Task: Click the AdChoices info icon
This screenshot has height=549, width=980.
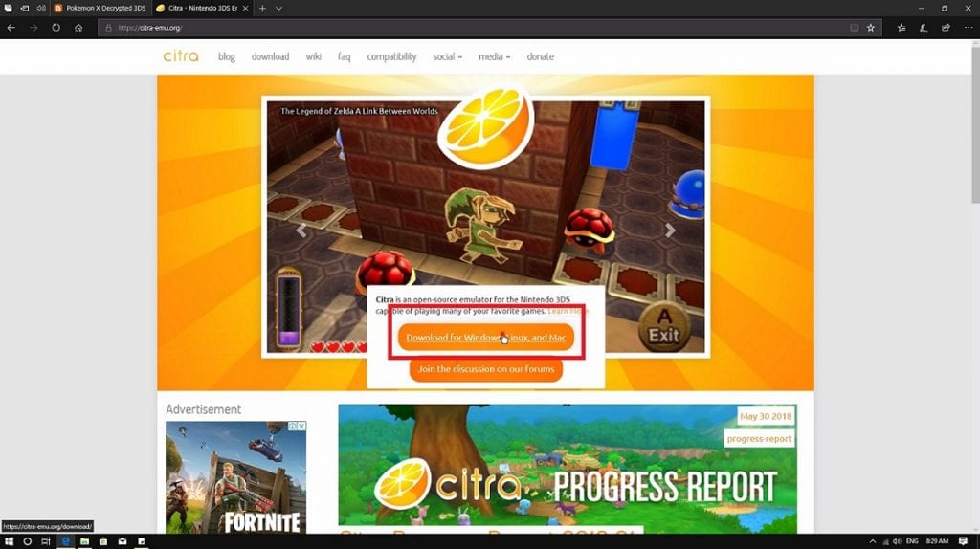Action: (x=293, y=426)
